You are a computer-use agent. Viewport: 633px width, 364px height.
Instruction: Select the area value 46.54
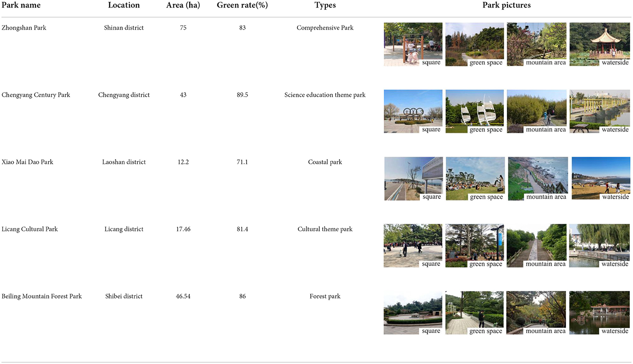[x=183, y=296]
